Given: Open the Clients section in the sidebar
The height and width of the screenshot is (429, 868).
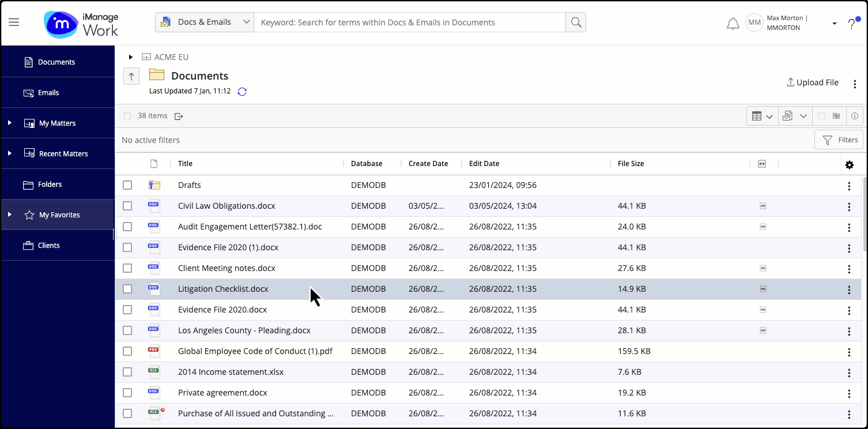Looking at the screenshot, I should pyautogui.click(x=50, y=245).
